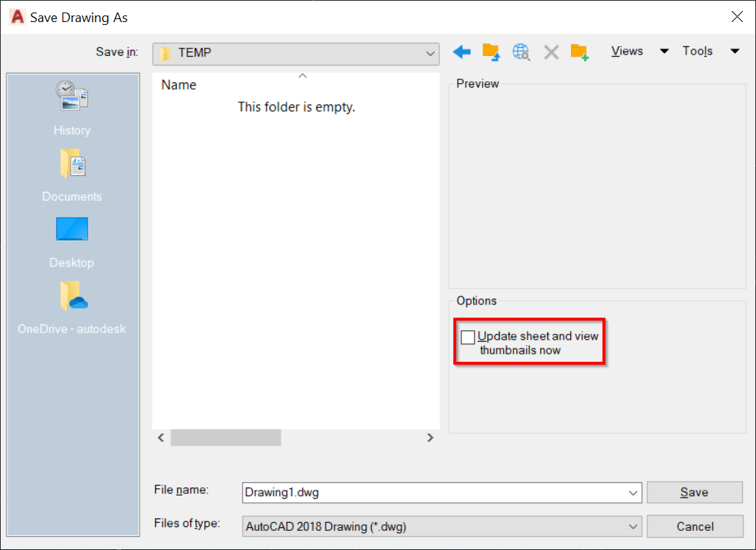Click the grayed Delete icon
756x550 pixels.
(x=551, y=51)
